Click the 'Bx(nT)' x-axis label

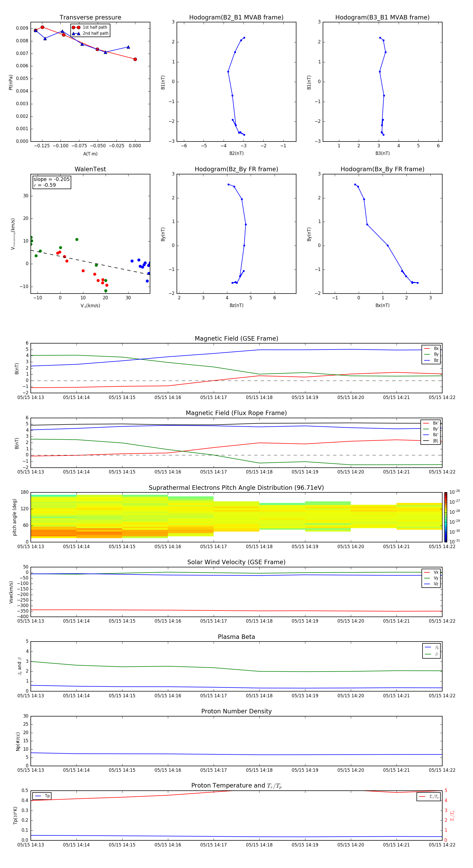click(x=382, y=305)
